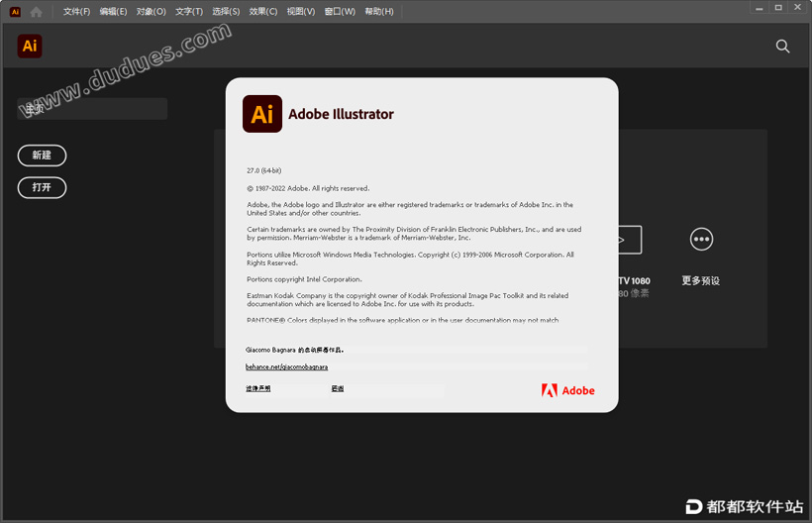812x523 pixels.
Task: Click the 更多预设 label
Action: (x=701, y=280)
